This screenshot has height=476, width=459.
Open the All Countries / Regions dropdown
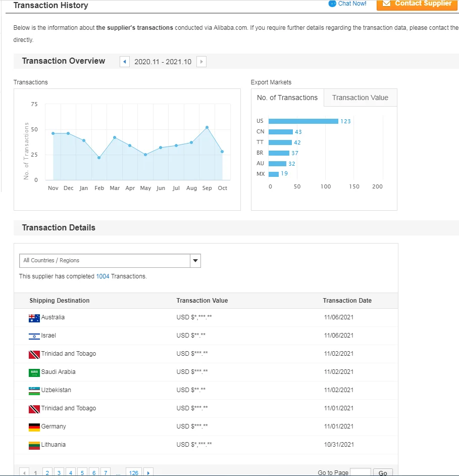105,261
